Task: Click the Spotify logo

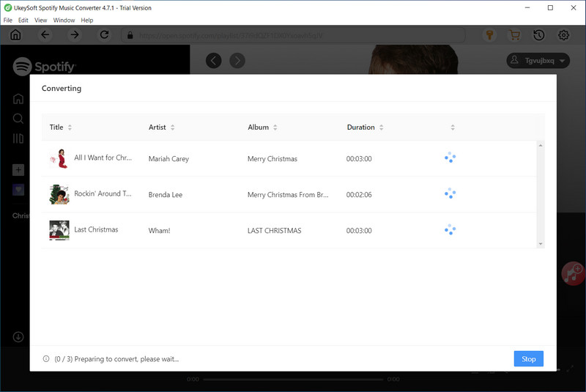Action: click(45, 66)
